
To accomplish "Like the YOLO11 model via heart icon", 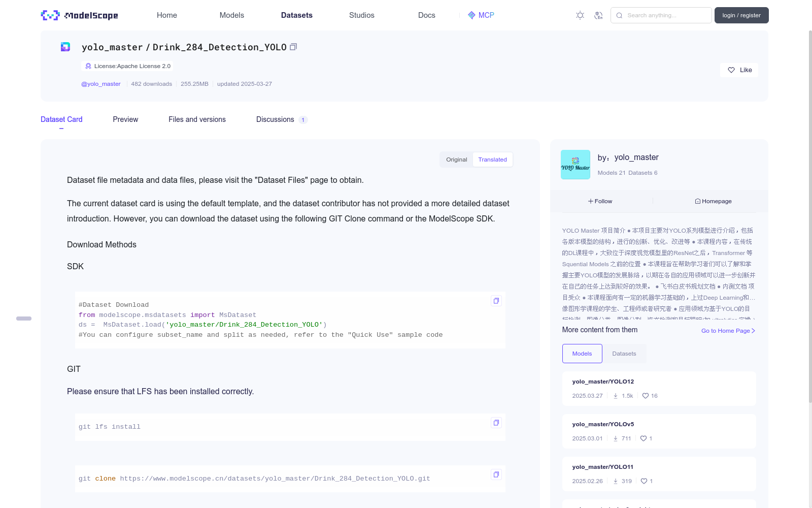I will point(644,481).
